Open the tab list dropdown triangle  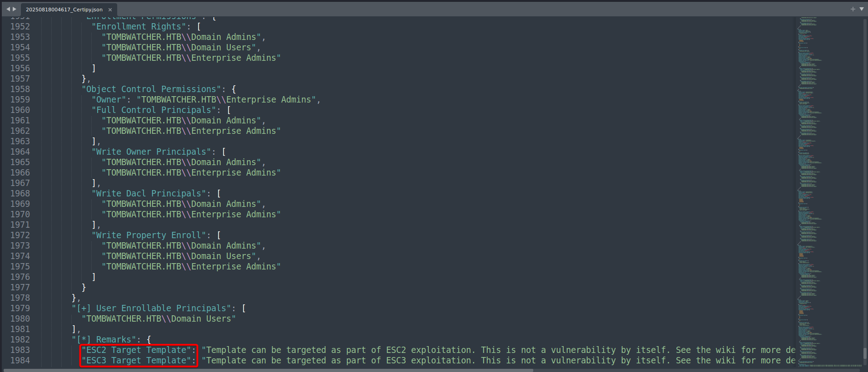click(861, 9)
